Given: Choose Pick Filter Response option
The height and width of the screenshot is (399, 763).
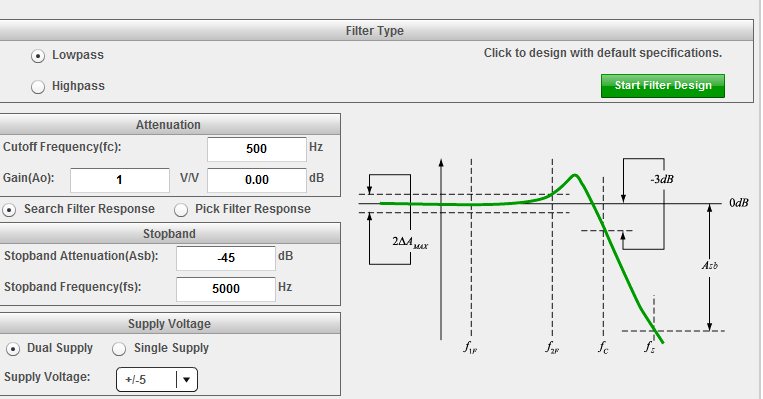Looking at the screenshot, I should pyautogui.click(x=181, y=210).
